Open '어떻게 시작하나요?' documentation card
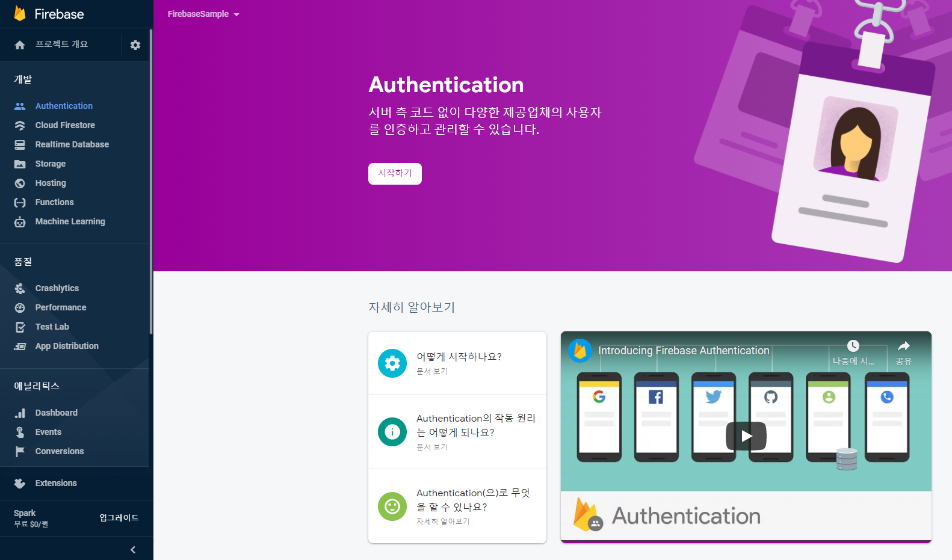 [x=457, y=363]
